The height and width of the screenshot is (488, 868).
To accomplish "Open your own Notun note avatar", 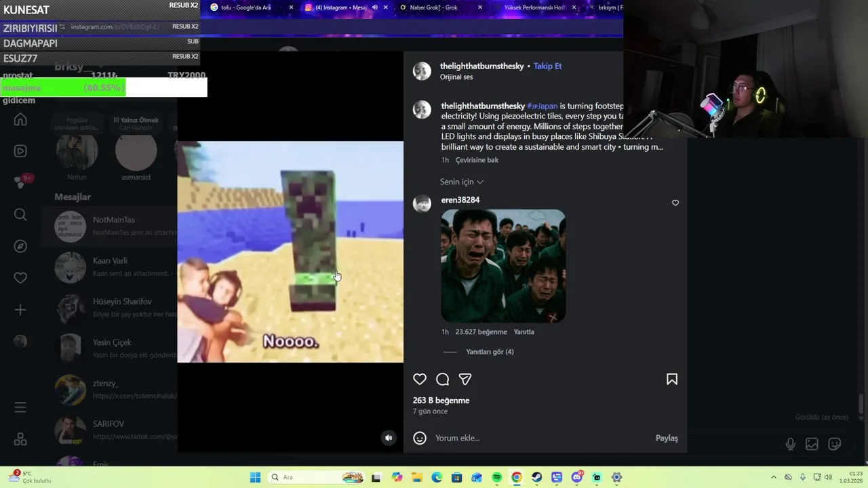I will (77, 152).
